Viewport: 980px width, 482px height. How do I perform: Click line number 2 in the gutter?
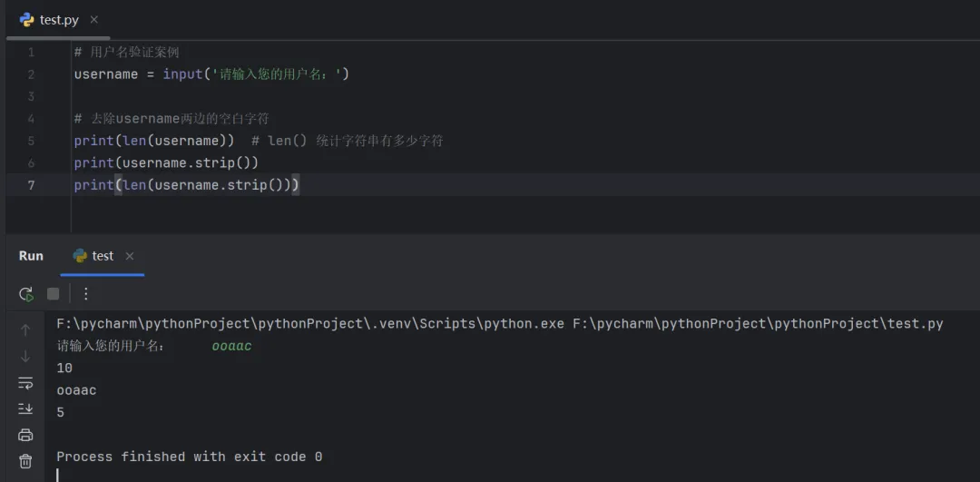(x=31, y=74)
